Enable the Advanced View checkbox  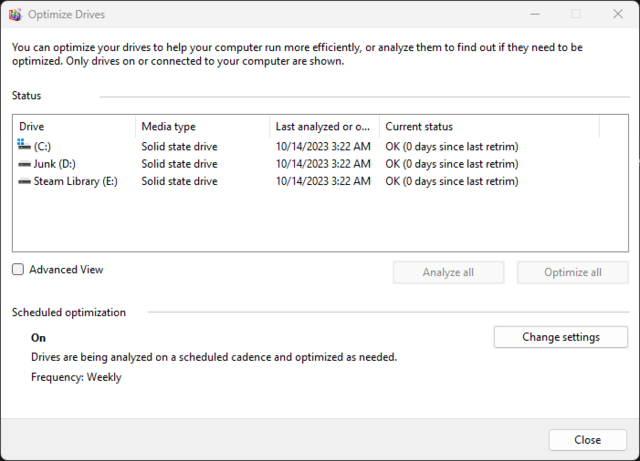point(18,270)
